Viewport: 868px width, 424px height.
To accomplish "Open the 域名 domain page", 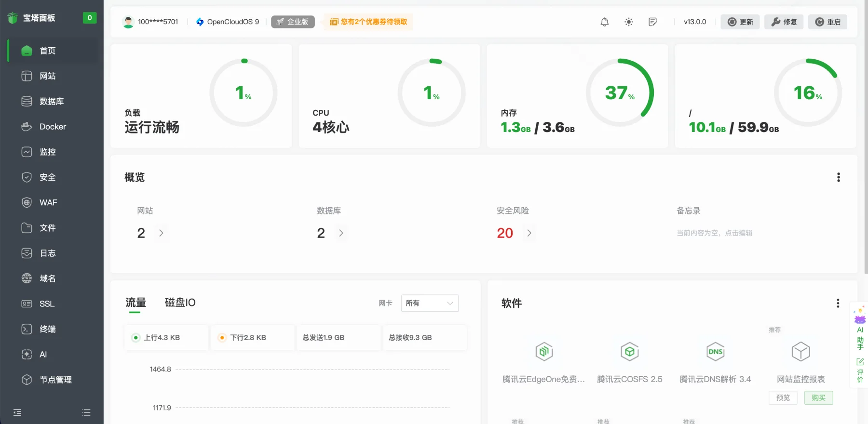I will point(53,278).
